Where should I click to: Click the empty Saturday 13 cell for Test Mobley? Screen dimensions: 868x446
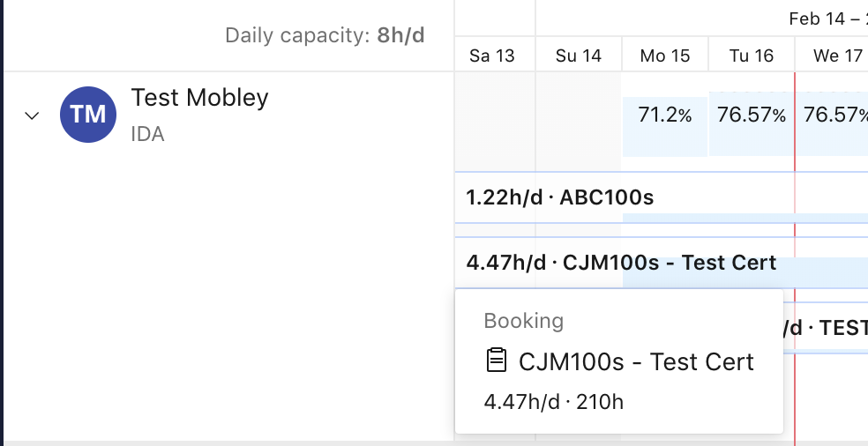[495, 121]
